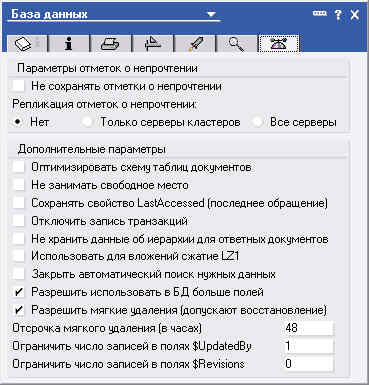Click the Репликация отметок о непрочтении label

pyautogui.click(x=105, y=104)
